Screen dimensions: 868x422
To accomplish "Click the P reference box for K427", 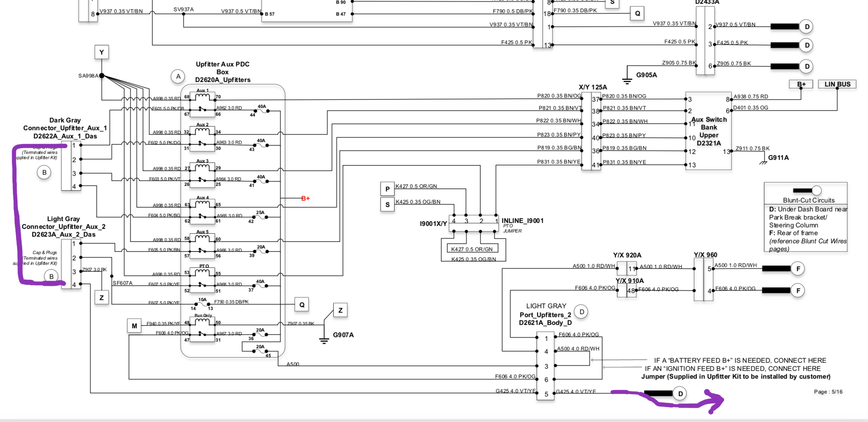I will point(388,189).
